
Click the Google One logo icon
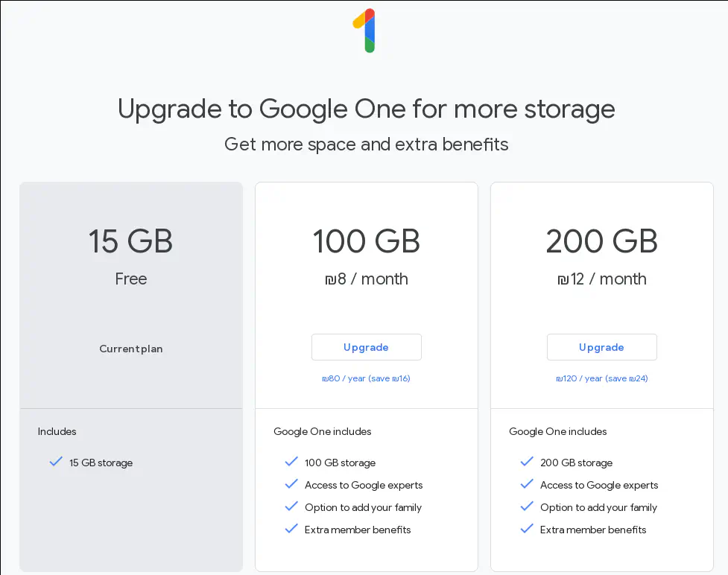pos(364,31)
